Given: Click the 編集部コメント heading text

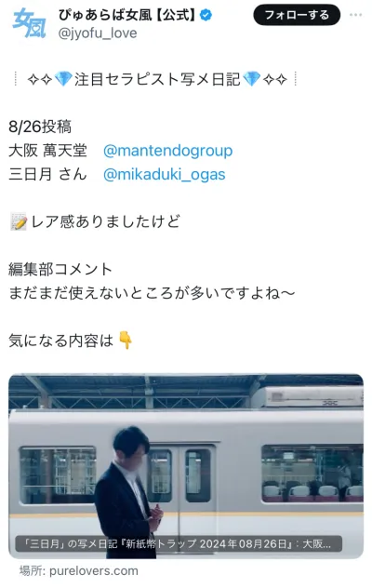Looking at the screenshot, I should point(60,269).
